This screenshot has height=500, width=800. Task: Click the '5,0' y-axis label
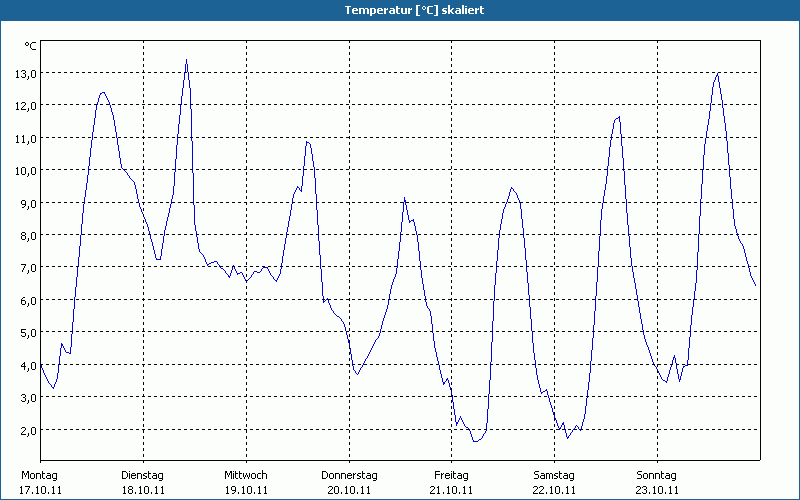[x=28, y=333]
